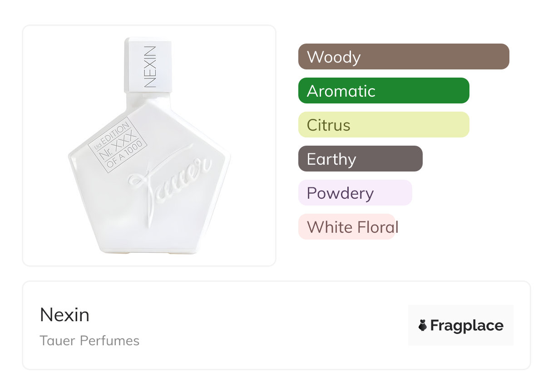Click the OF A 1000 text on bottle
This screenshot has width=553, height=392.
(x=127, y=157)
